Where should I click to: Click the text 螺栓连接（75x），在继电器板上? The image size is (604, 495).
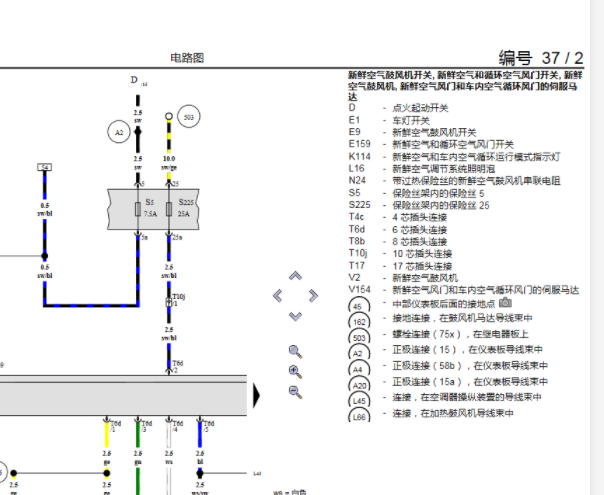pos(460,334)
